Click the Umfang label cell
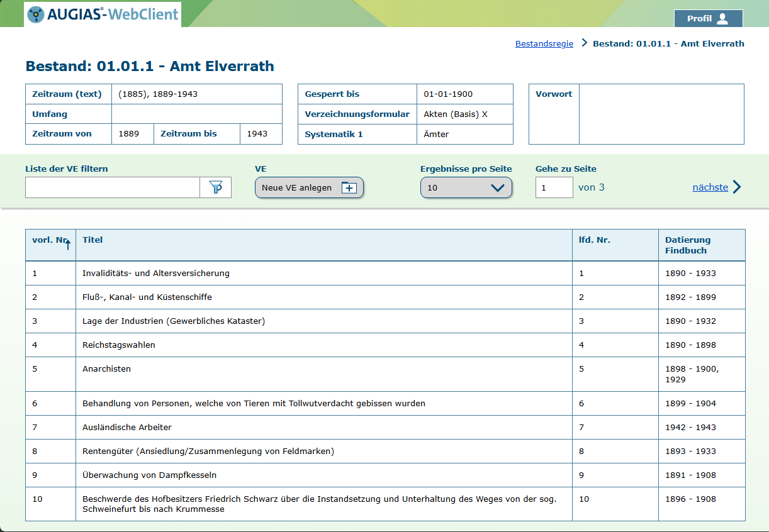The width and height of the screenshot is (769, 532). coord(69,114)
